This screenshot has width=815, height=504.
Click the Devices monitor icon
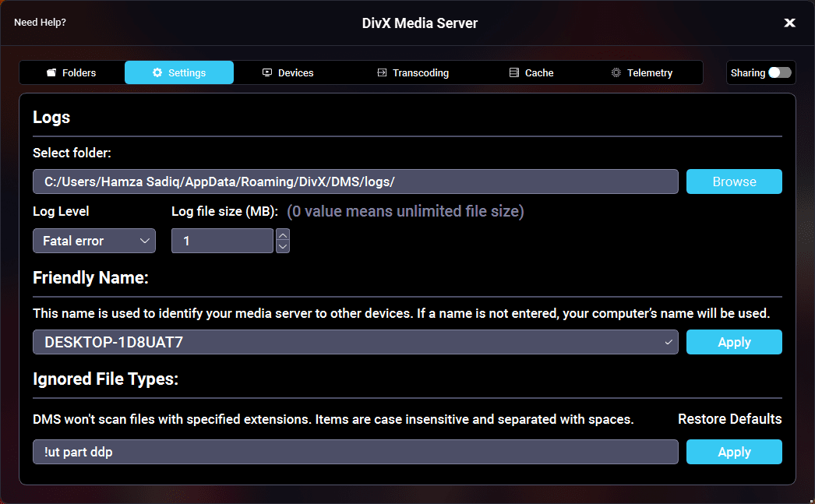click(267, 73)
